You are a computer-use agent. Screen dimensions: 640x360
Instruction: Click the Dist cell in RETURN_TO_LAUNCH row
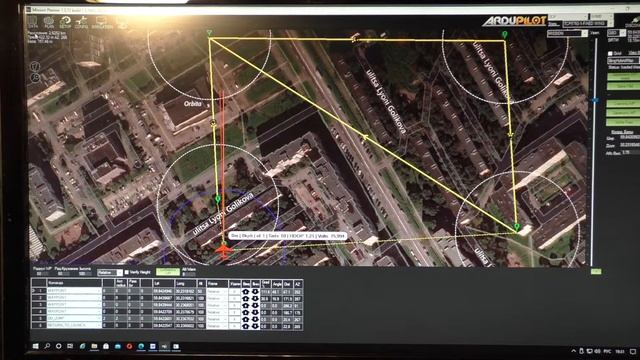288,326
